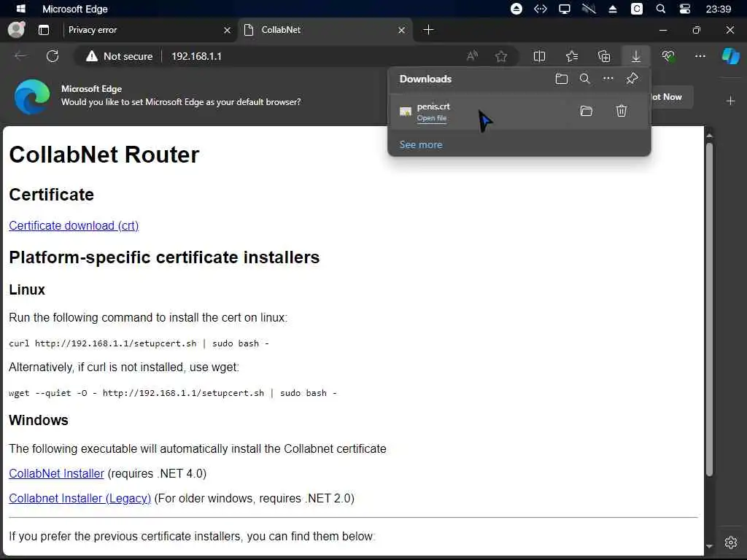Open Settings and more ellipsis menu
747x560 pixels.
pos(700,56)
